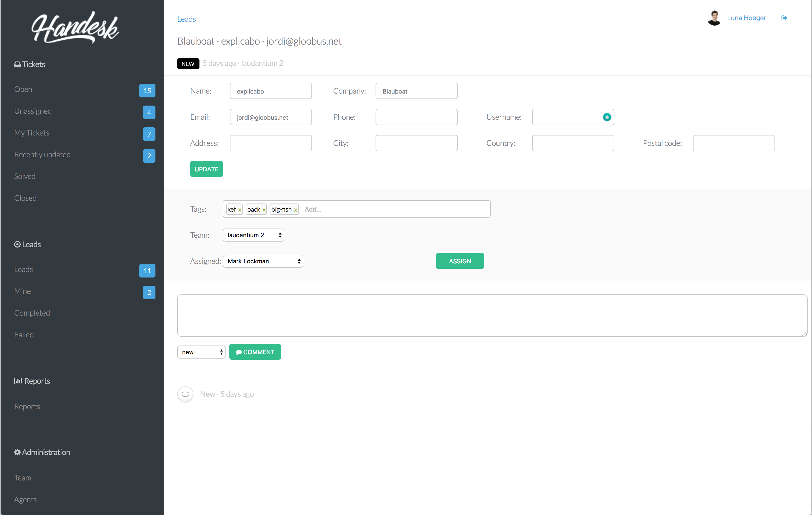Viewport: 812px width, 515px height.
Task: Click the Handesk logo
Action: click(x=75, y=28)
